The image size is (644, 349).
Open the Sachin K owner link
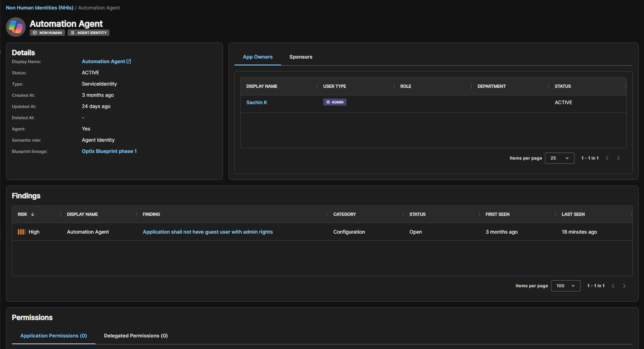(257, 102)
